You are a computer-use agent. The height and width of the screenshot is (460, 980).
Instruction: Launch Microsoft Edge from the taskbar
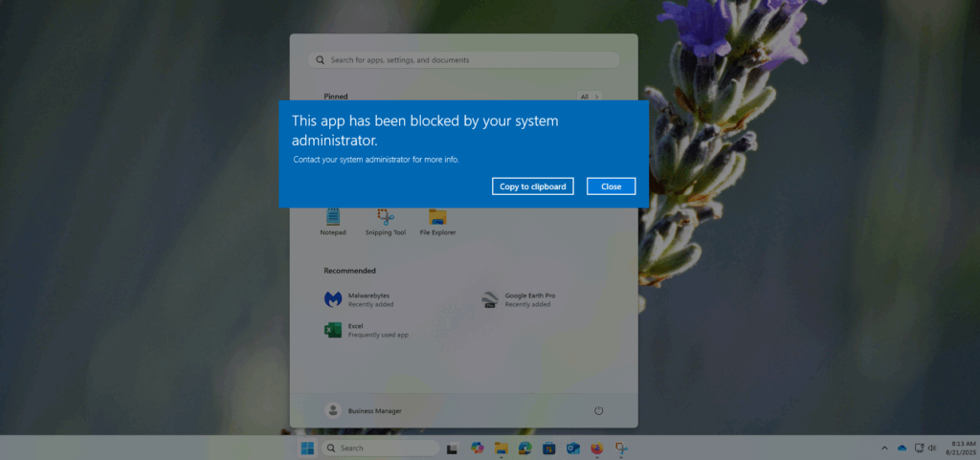pos(524,448)
